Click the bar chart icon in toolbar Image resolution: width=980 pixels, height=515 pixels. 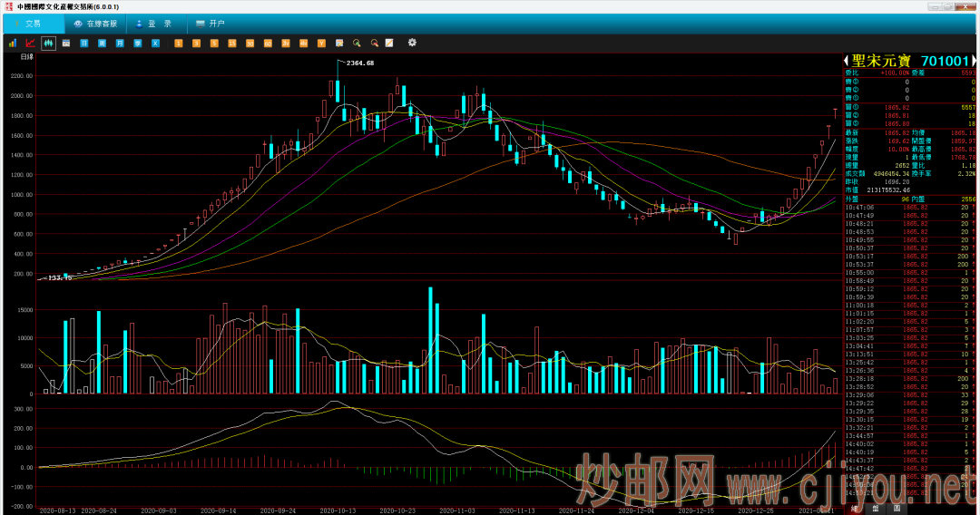(x=13, y=43)
